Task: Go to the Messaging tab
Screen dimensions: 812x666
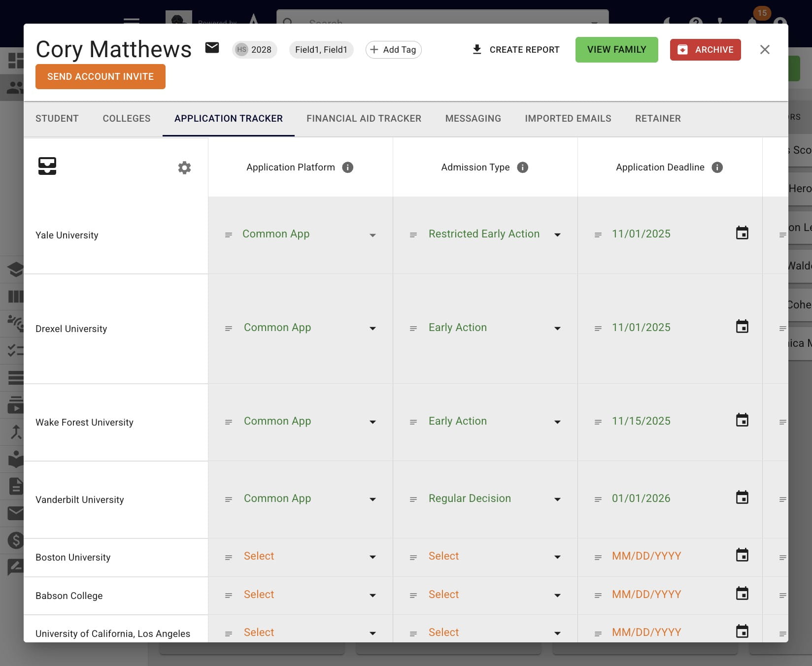Action: (x=473, y=119)
